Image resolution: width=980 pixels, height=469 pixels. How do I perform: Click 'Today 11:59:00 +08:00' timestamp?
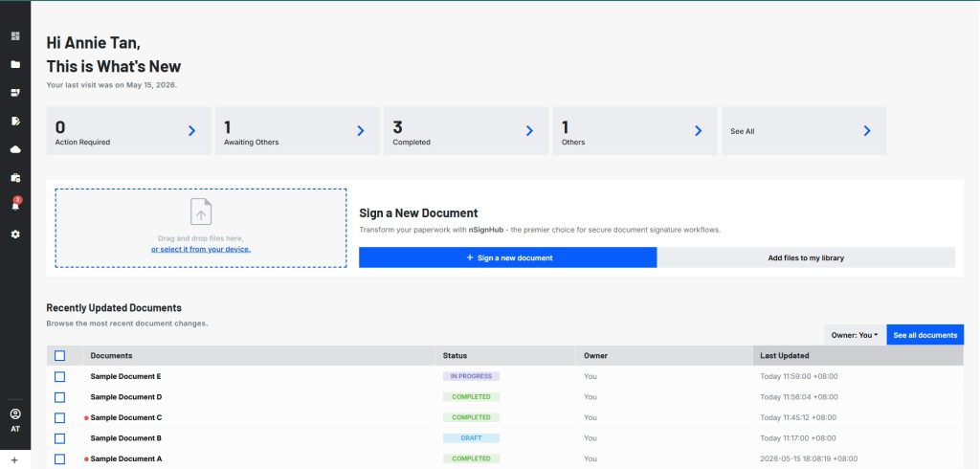pos(799,376)
